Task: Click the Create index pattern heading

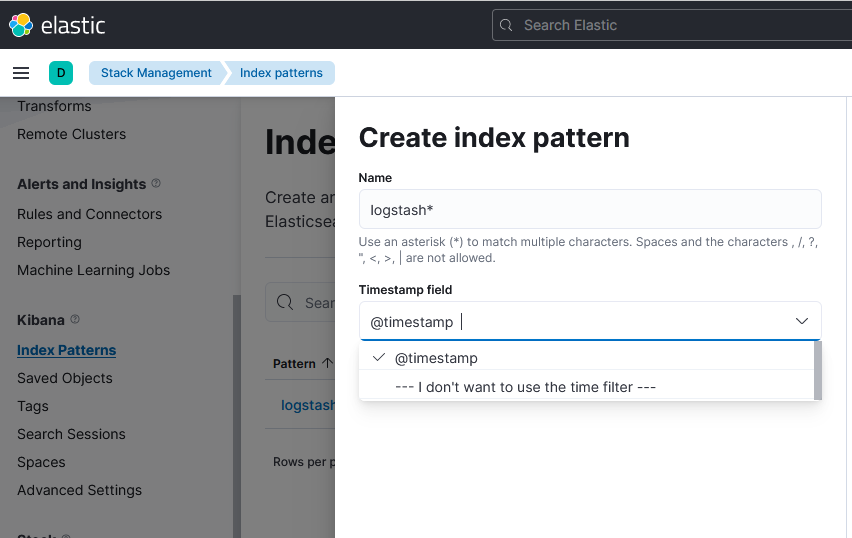Action: pos(494,137)
